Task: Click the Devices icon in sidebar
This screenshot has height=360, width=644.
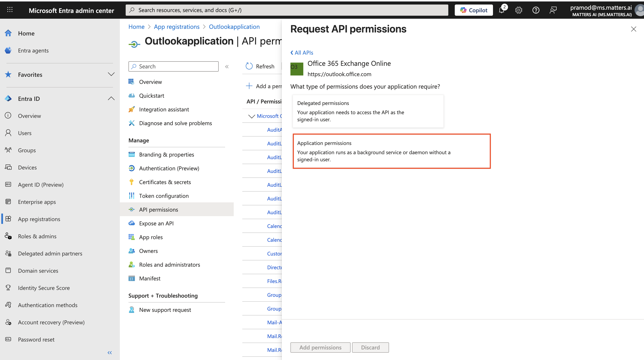Action: coord(8,168)
